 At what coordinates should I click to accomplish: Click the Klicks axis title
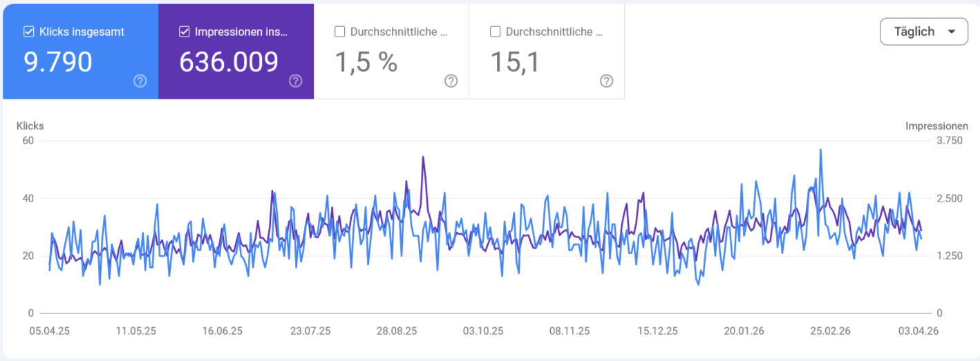coord(30,126)
